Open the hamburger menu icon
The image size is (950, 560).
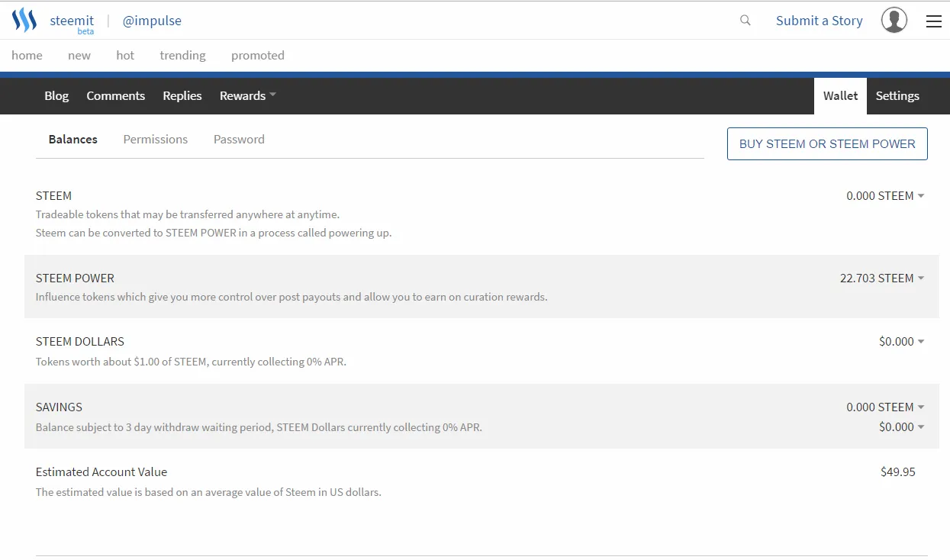tap(934, 21)
